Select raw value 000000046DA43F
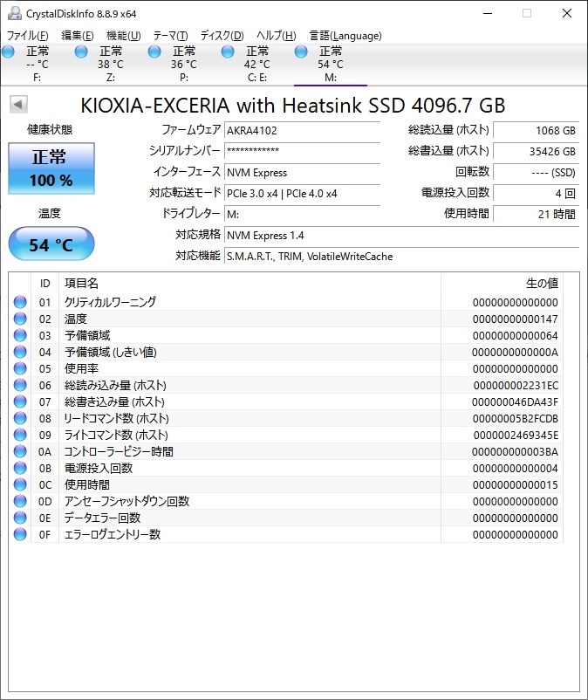Screen dimensions: 588x700 (516, 402)
